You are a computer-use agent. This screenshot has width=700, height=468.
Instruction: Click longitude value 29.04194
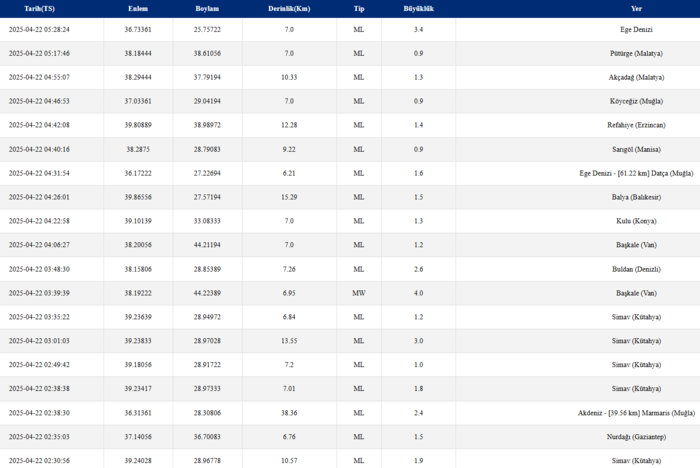click(x=207, y=101)
